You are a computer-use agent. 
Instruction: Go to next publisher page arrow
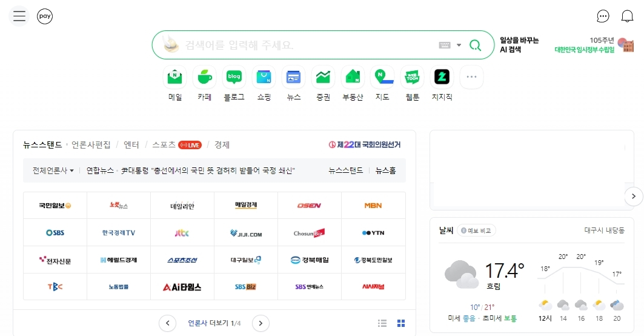click(261, 323)
